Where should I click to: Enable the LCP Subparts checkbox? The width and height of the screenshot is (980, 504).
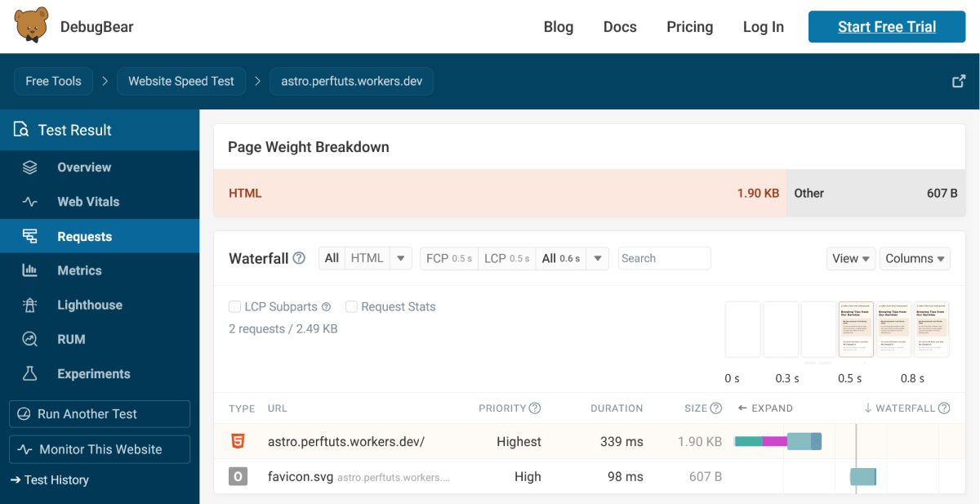click(x=235, y=307)
